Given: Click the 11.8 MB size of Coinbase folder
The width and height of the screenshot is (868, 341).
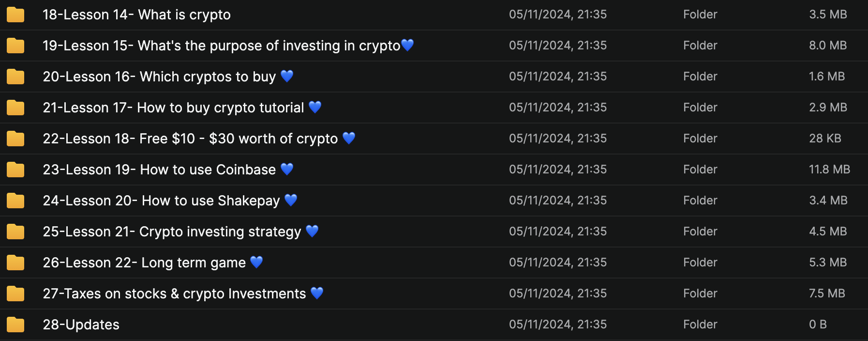Looking at the screenshot, I should (829, 170).
